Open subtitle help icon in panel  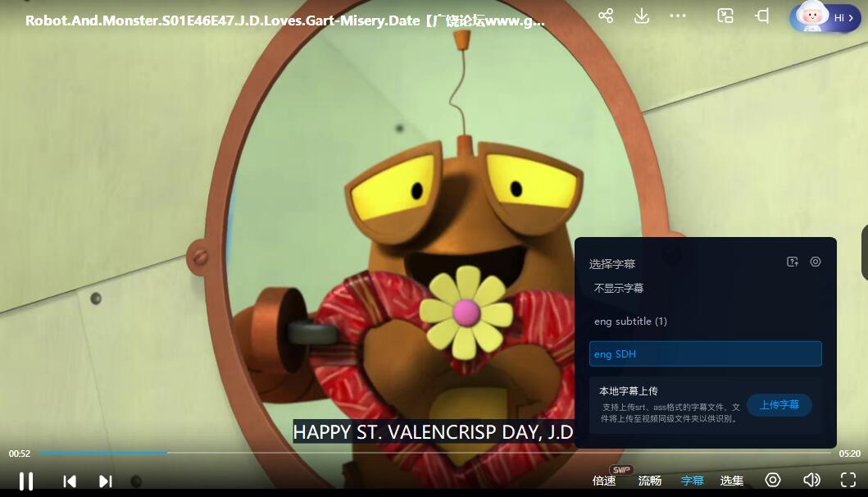pos(793,262)
